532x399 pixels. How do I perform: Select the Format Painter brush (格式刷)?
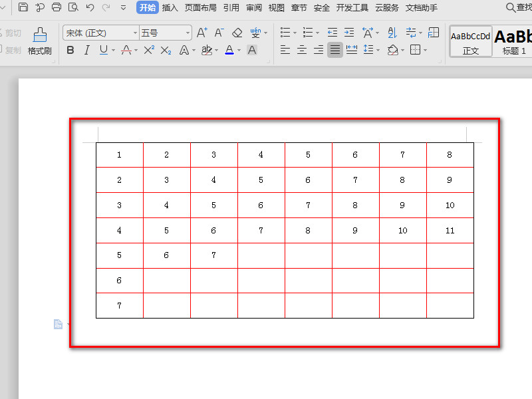pos(40,41)
